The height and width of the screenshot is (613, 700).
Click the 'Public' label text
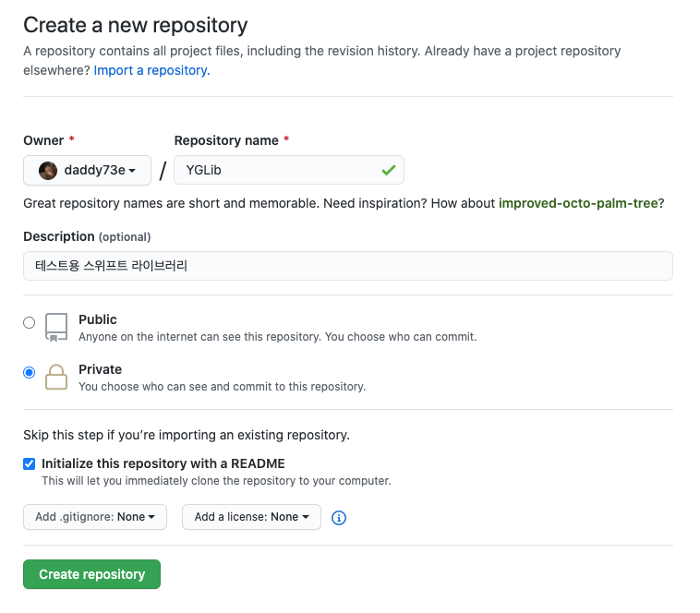[x=98, y=319]
